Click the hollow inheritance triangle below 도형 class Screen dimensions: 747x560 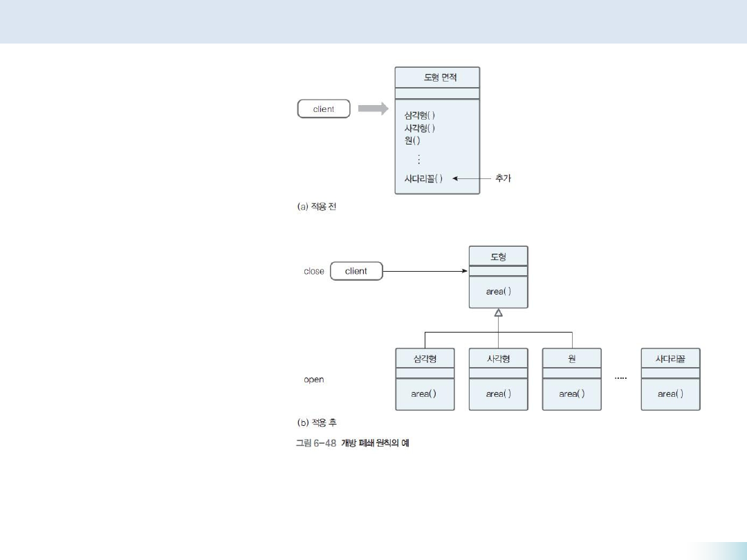tap(498, 312)
